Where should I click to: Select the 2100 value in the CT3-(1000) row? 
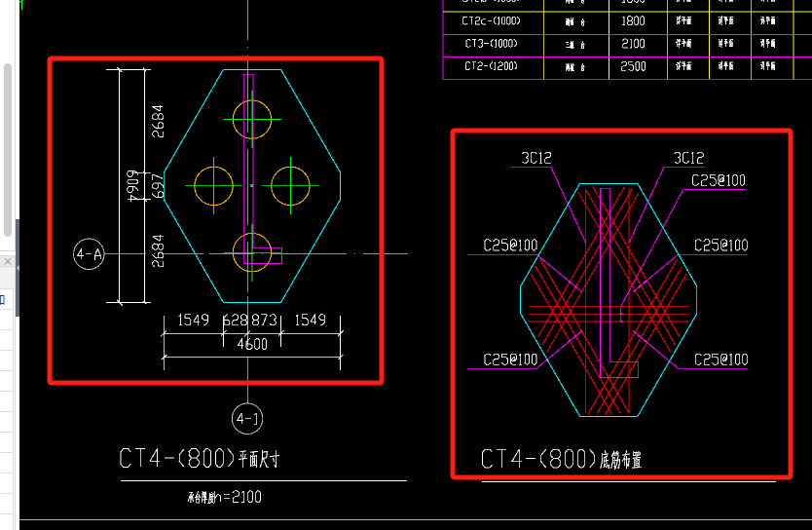[x=633, y=44]
